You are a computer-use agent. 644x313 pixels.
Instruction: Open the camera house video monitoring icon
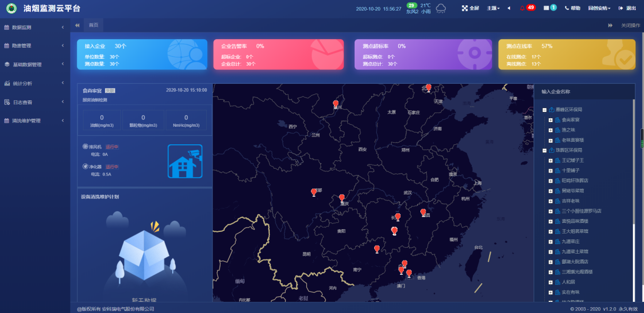coord(185,161)
